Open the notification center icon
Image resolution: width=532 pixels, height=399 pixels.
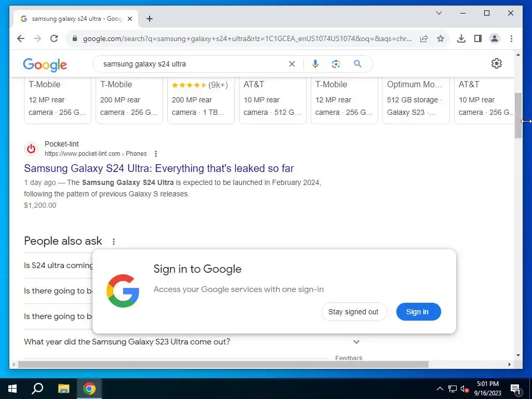pyautogui.click(x=515, y=389)
